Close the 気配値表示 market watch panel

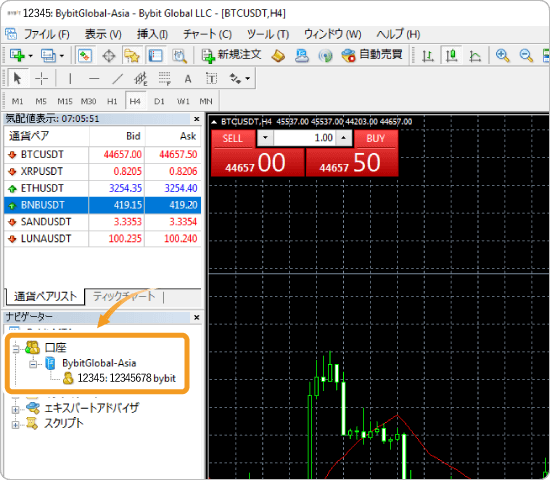(x=197, y=119)
